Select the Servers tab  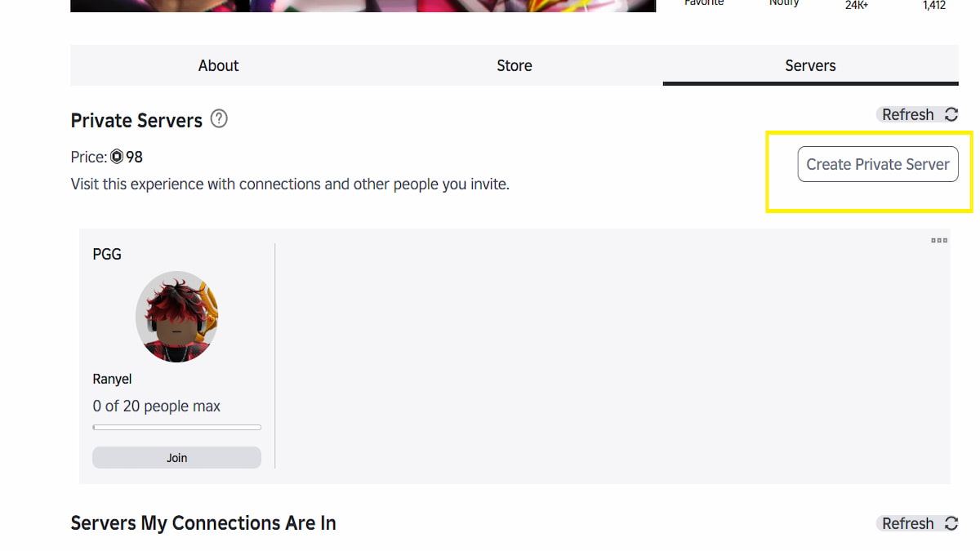[x=810, y=65]
